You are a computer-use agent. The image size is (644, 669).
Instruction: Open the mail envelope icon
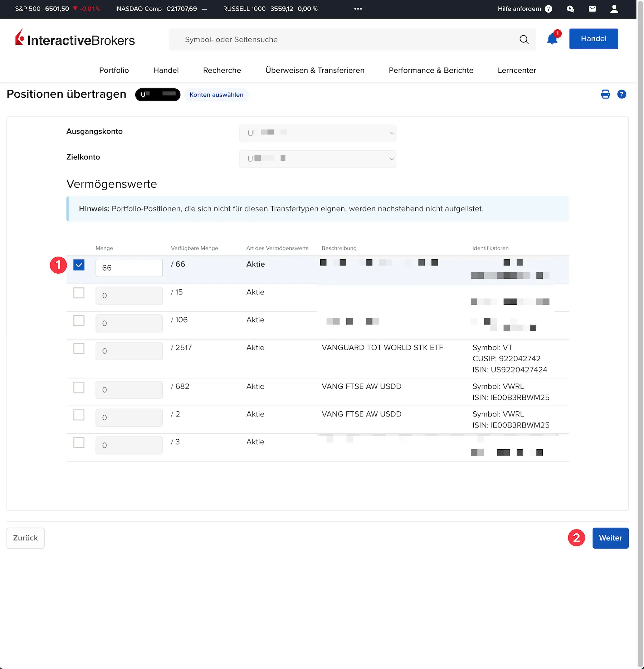[592, 9]
